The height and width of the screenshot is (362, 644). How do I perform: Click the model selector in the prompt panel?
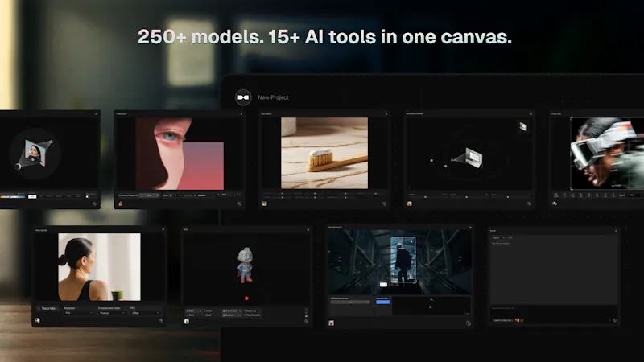pos(502,320)
